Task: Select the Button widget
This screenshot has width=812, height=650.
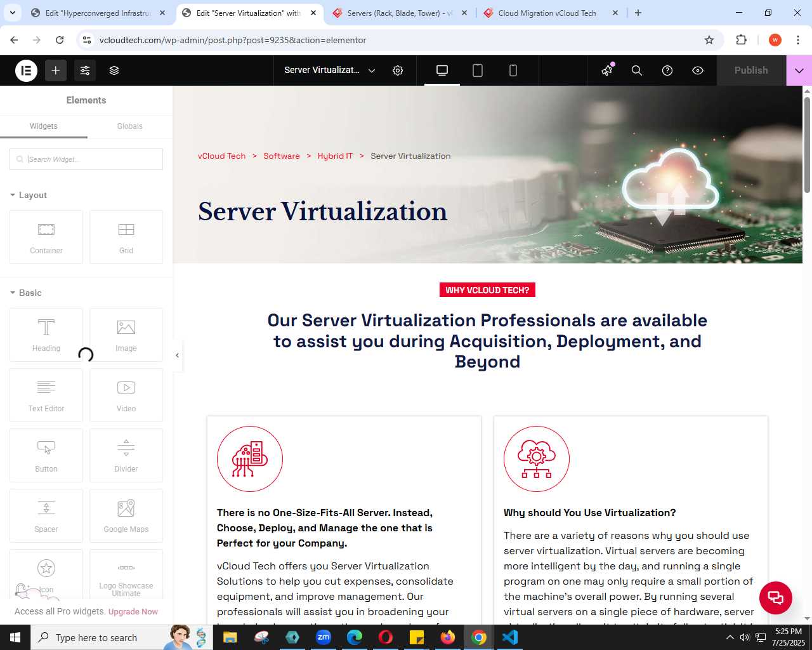Action: pos(46,455)
